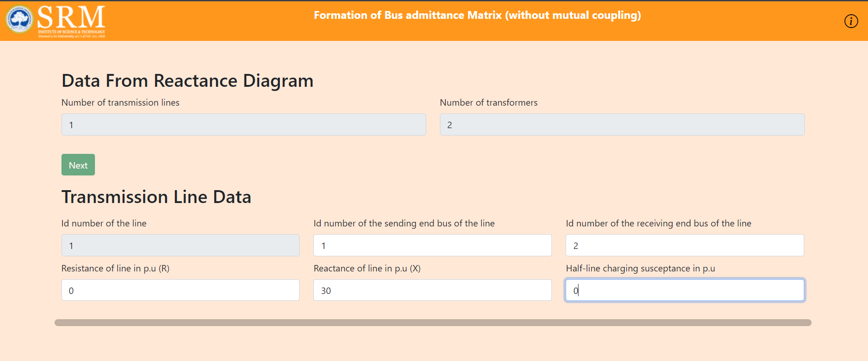Click the Half-line charging susceptance input
The image size is (868, 361).
(685, 290)
